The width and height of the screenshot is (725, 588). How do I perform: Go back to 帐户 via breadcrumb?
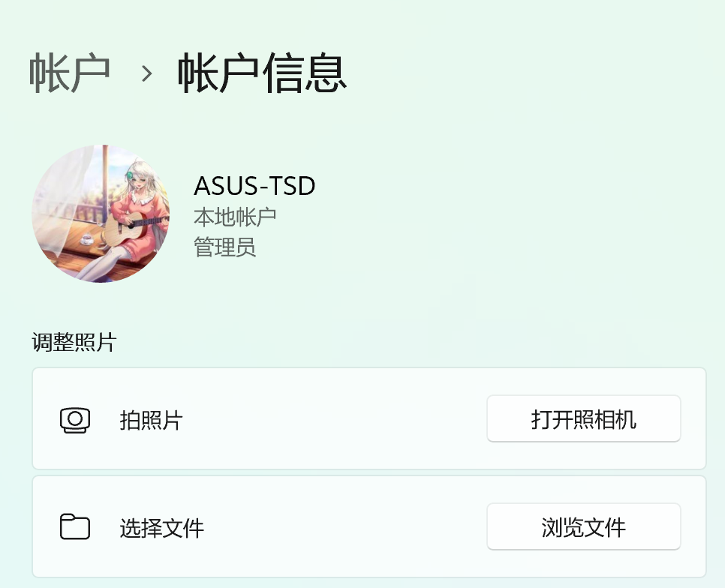point(70,73)
